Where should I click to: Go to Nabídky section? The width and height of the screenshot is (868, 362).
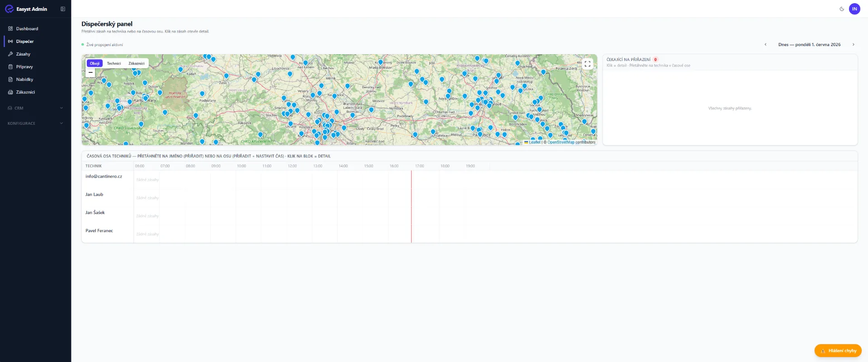[x=36, y=79]
